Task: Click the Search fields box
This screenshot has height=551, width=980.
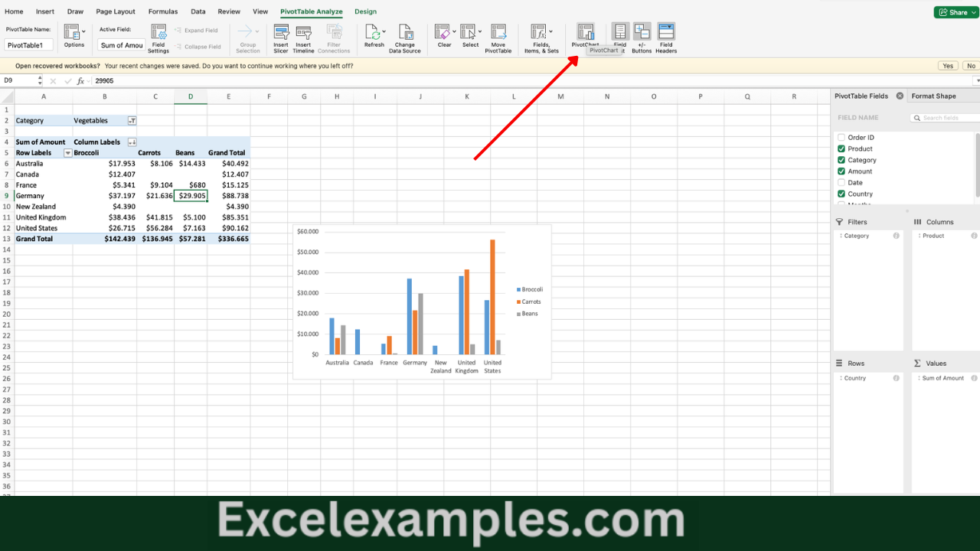Action: [946, 118]
